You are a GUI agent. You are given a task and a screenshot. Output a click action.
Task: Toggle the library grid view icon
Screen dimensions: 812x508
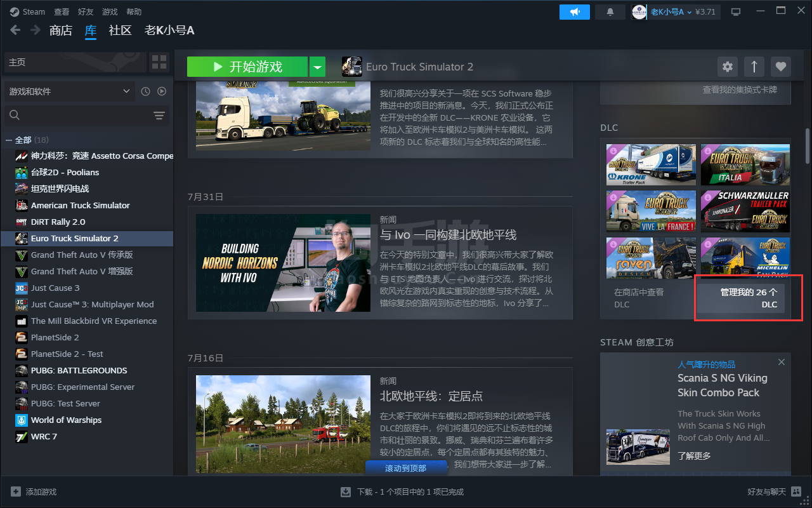click(x=159, y=62)
